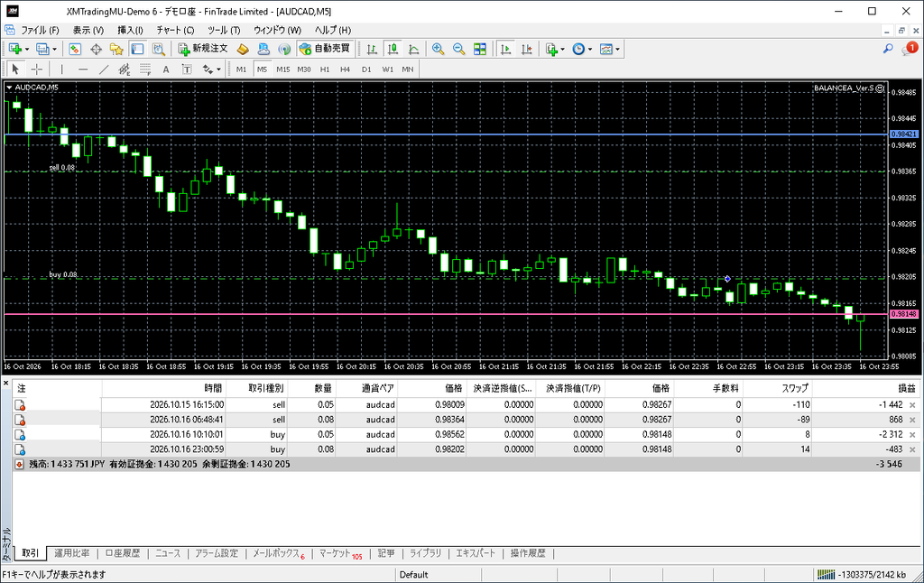Screen dimensions: 924x583
Task: Switch to the エキスパート tab
Action: (476, 553)
